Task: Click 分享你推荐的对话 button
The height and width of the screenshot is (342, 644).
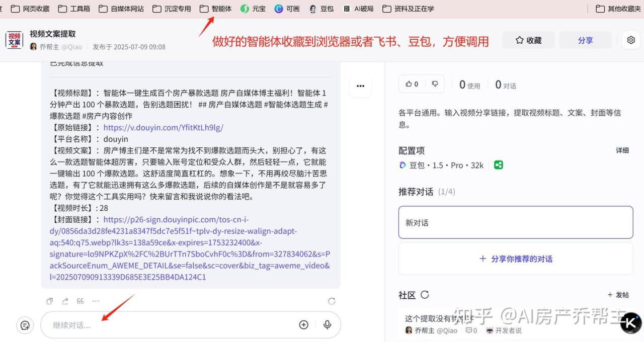Action: (516, 259)
